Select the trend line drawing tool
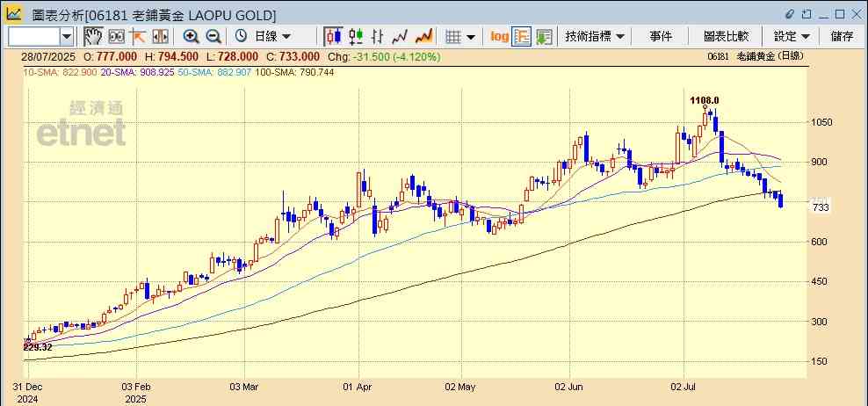Screen dimensions: 868x406 (138, 37)
